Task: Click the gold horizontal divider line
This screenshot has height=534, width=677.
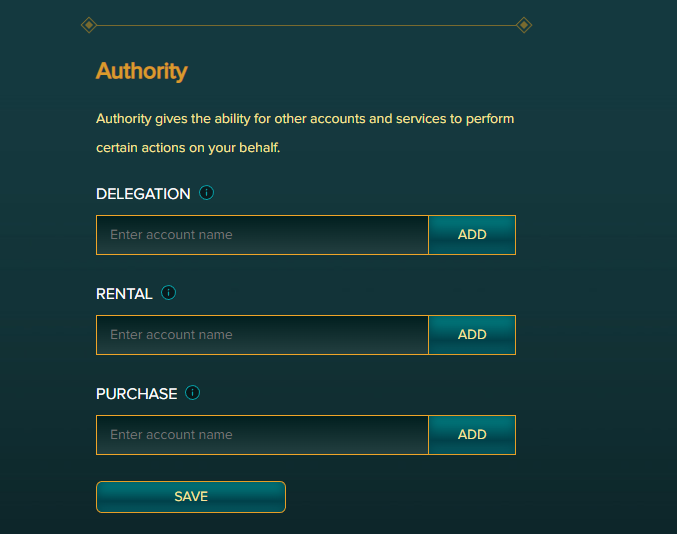Action: 306,25
